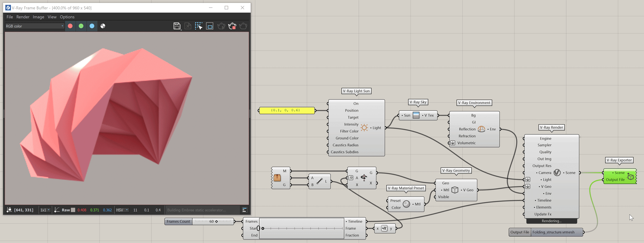Click the Frames Count slider label

point(178,222)
